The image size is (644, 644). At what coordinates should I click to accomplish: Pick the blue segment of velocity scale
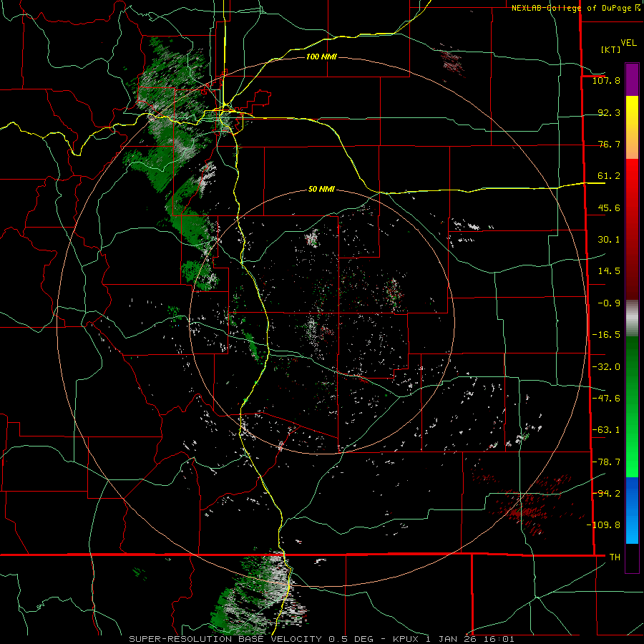coord(632,510)
